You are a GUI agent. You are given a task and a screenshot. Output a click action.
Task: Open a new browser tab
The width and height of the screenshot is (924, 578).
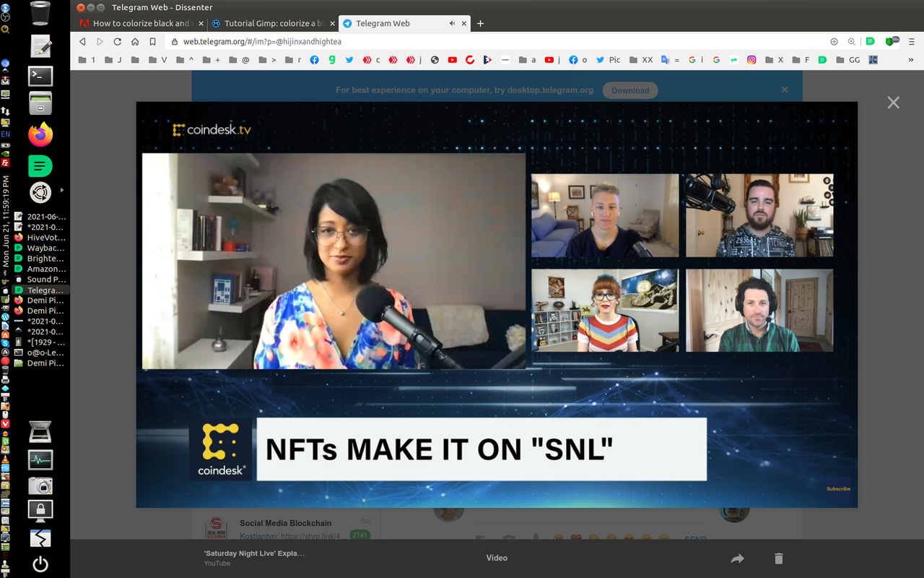(480, 23)
